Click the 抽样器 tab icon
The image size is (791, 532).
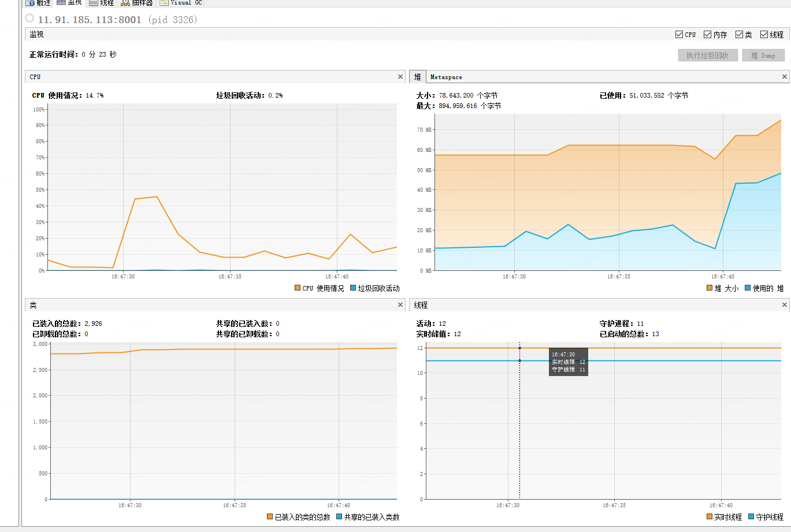125,3
